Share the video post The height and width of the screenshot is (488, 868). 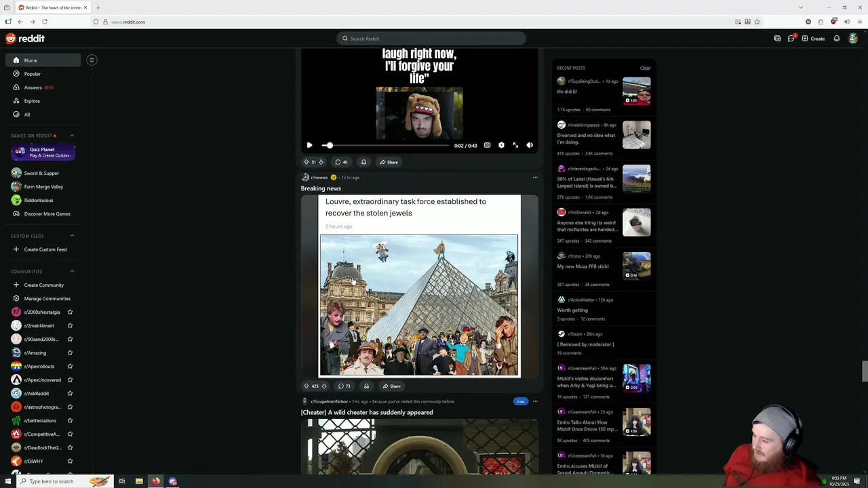tap(389, 162)
